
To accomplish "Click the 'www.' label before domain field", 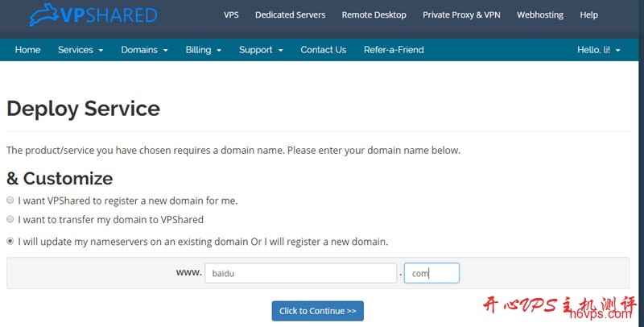I will [x=189, y=272].
